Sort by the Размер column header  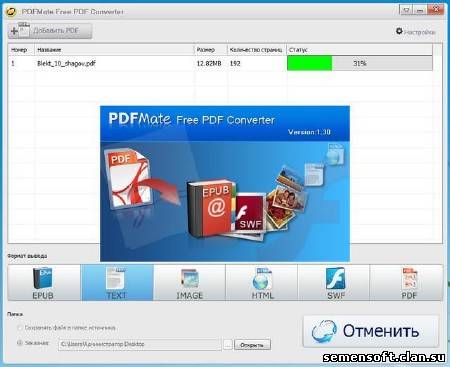(x=210, y=50)
